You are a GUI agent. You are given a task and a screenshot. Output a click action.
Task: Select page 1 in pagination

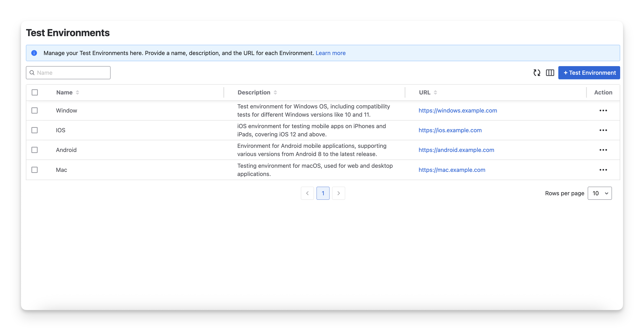(x=323, y=193)
